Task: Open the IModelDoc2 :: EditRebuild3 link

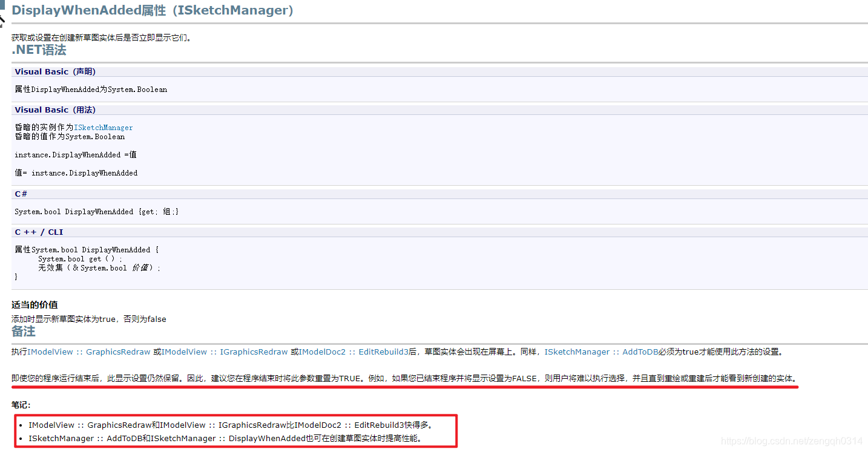Action: click(x=353, y=352)
